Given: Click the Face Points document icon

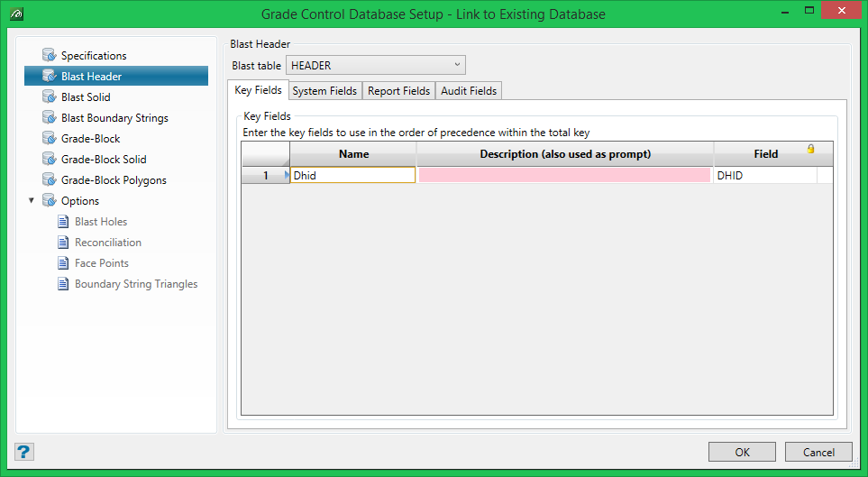Looking at the screenshot, I should pos(64,263).
